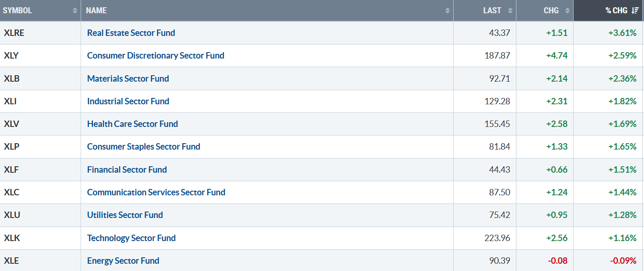Image resolution: width=644 pixels, height=271 pixels.
Task: Click the last price 43.37
Action: tap(499, 33)
